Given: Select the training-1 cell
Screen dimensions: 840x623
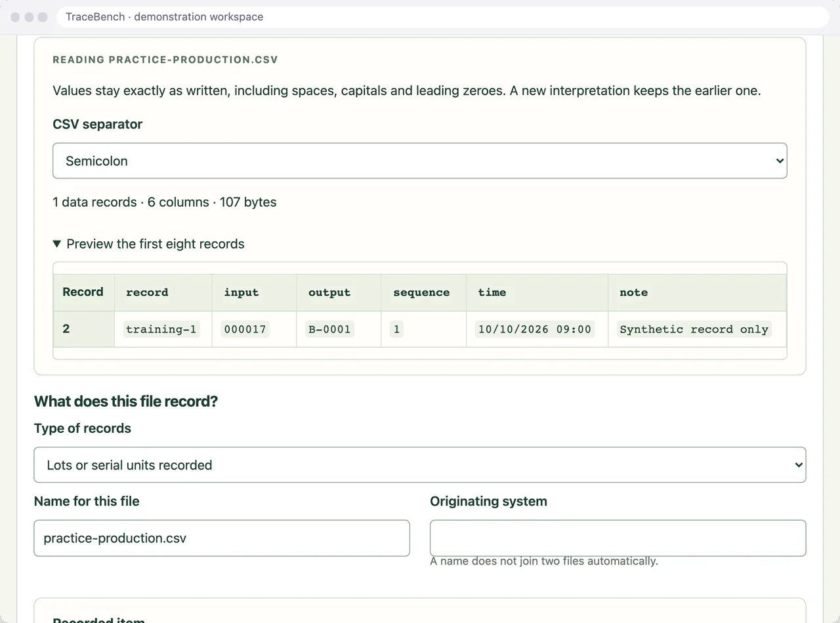Looking at the screenshot, I should pos(161,329).
